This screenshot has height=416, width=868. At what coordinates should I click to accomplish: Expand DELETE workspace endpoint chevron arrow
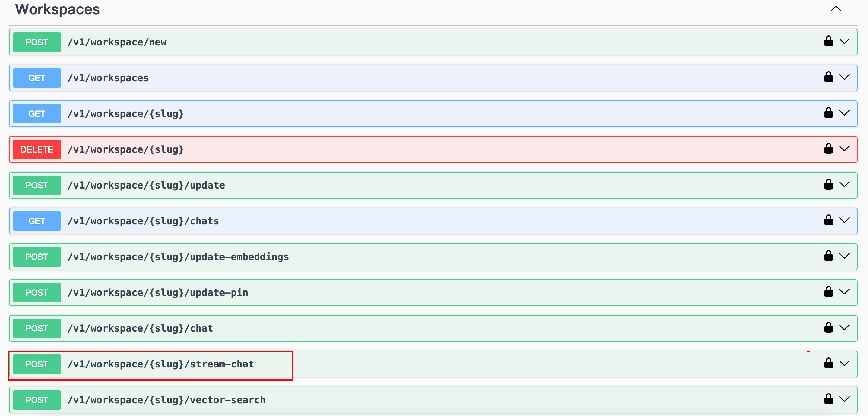844,149
